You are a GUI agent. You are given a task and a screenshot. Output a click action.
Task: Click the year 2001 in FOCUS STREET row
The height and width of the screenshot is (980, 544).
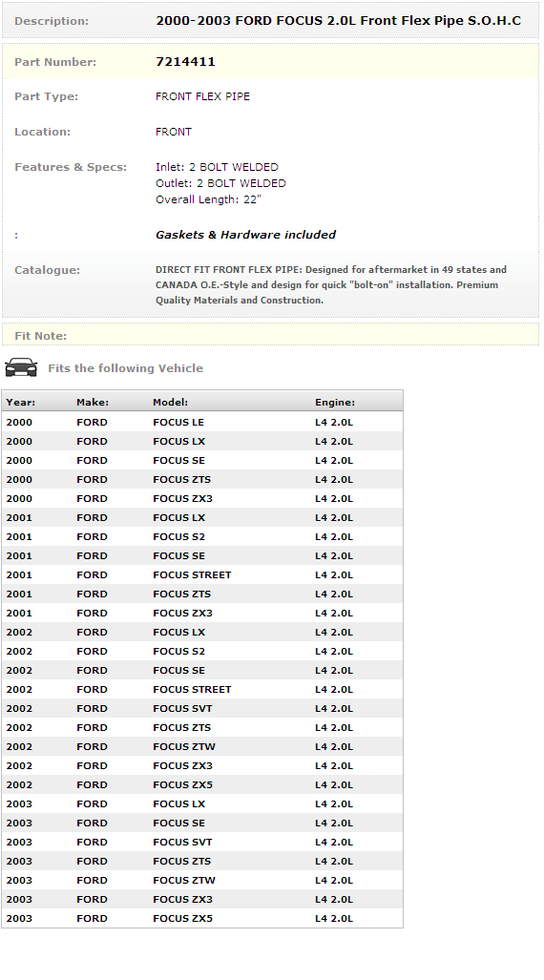click(x=19, y=574)
